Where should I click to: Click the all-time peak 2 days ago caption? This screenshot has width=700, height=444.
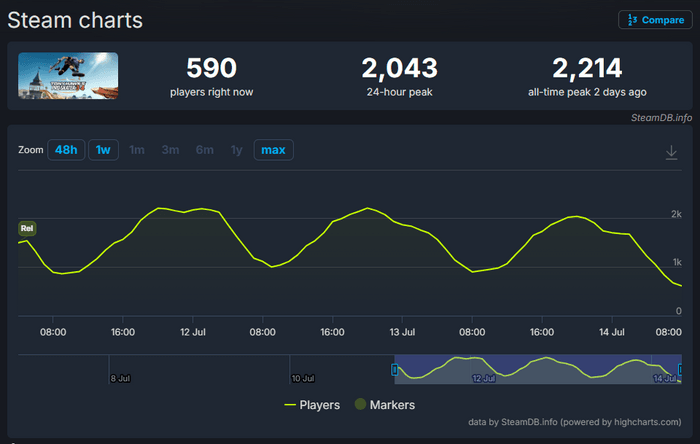click(587, 92)
